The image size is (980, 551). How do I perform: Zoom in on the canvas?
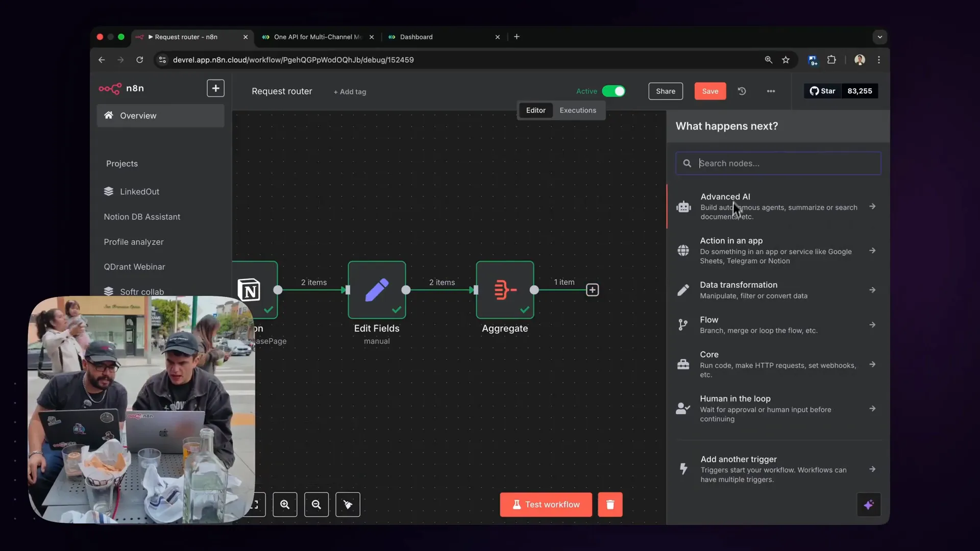[285, 505]
